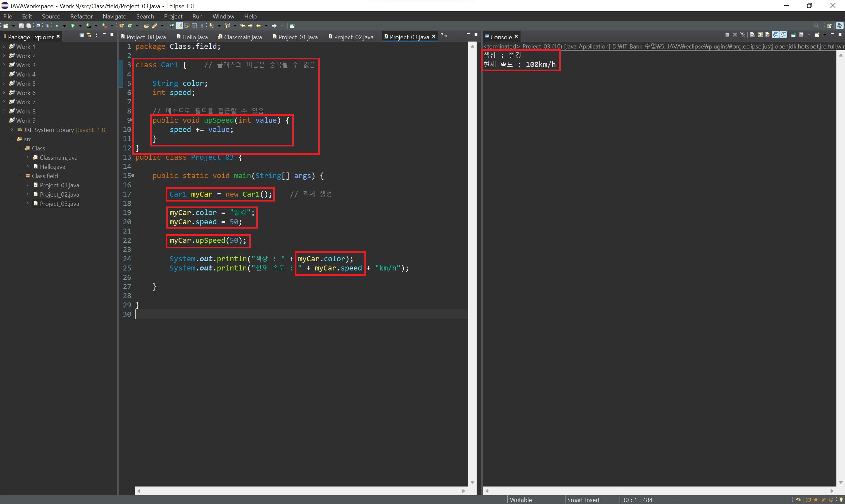Switch to the Project_01.java editor tab
Image resolution: width=845 pixels, height=504 pixels.
[x=297, y=37]
